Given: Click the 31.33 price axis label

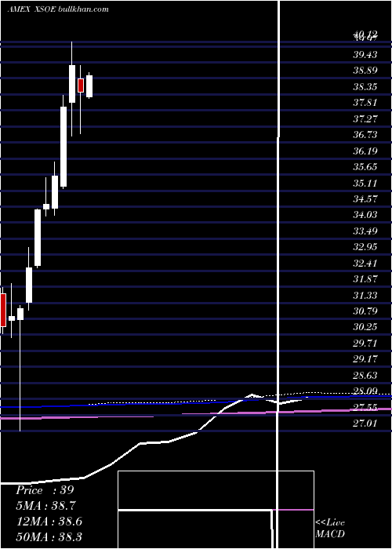Looking at the screenshot, I should point(365,295).
